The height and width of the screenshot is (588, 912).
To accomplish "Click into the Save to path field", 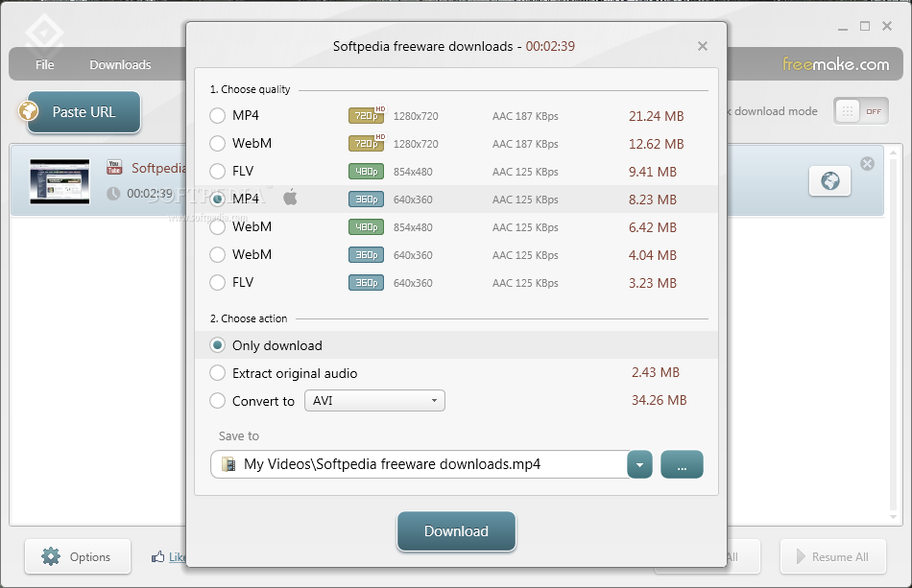I will point(419,464).
